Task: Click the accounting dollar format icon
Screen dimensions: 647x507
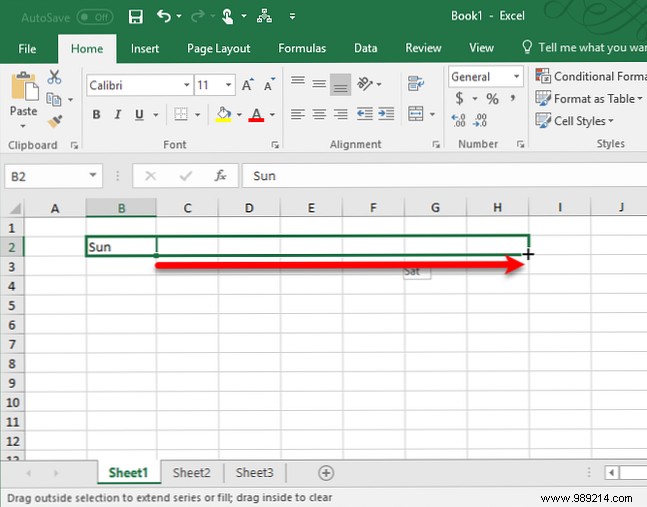Action: tap(459, 99)
